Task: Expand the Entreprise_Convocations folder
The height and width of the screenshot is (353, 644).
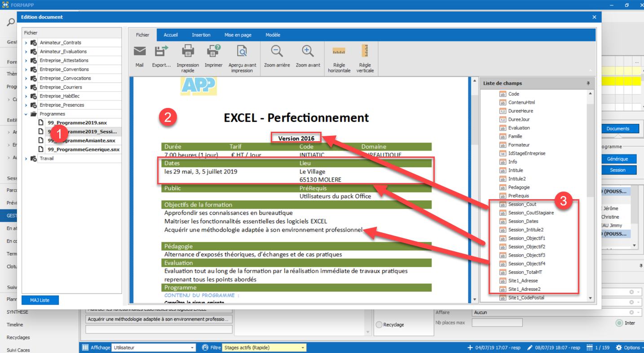Action: [26, 78]
